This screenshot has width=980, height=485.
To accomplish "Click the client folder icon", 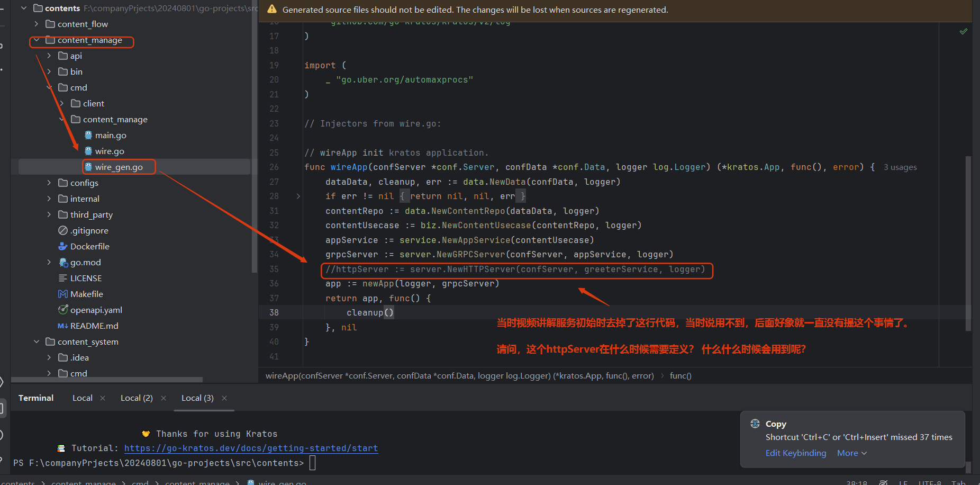I will (x=76, y=103).
